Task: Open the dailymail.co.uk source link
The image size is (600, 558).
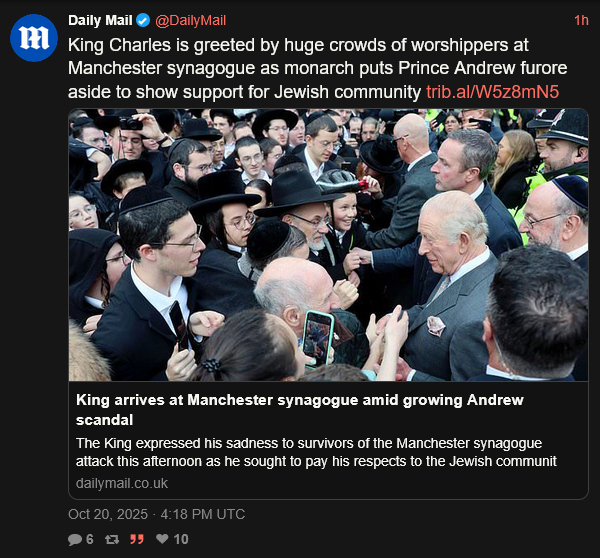Action: [122, 483]
